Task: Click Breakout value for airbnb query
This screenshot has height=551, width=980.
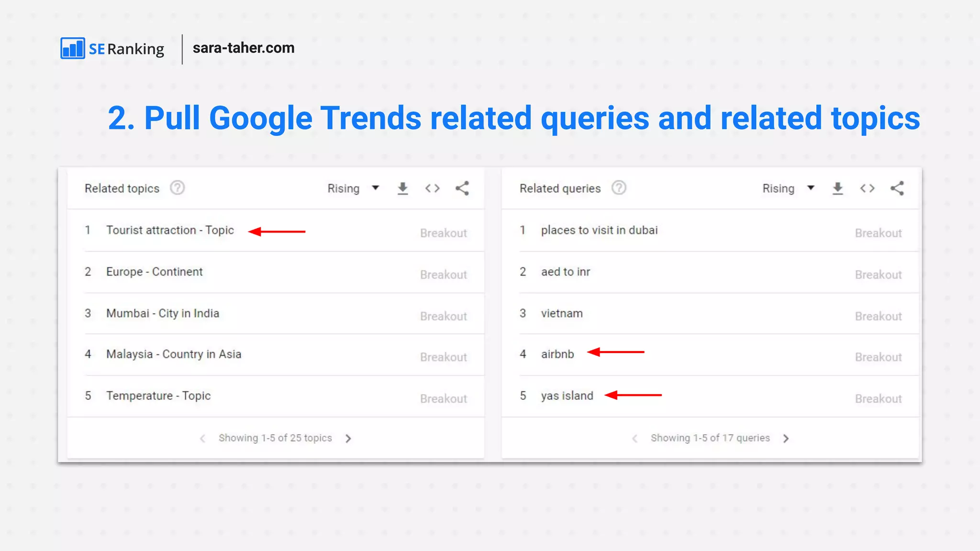Action: 879,357
